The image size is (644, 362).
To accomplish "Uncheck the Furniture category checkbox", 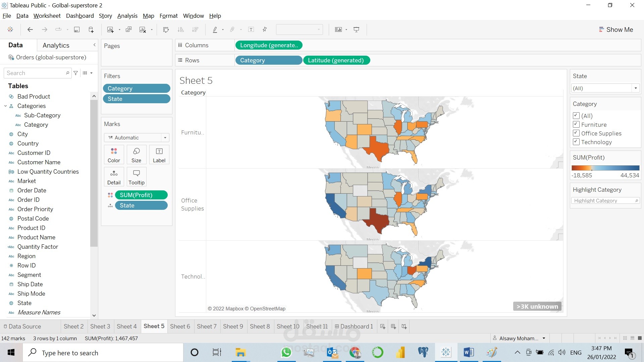I will 576,124.
